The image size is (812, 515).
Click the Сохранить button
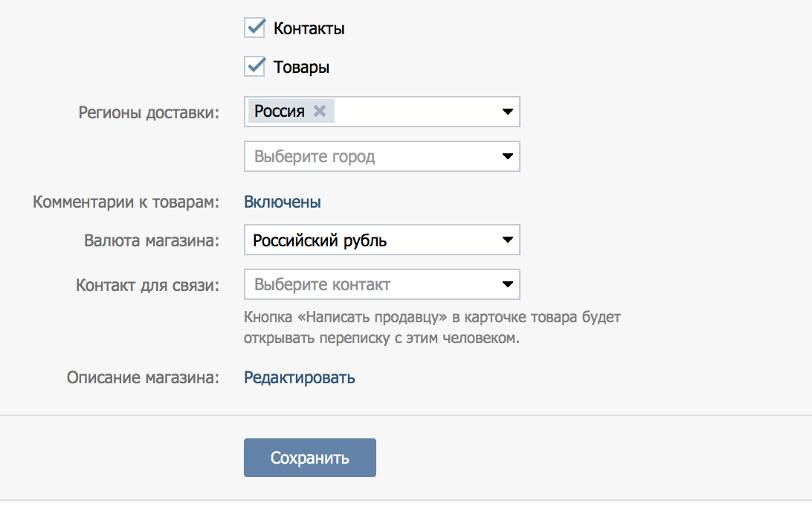(x=309, y=458)
